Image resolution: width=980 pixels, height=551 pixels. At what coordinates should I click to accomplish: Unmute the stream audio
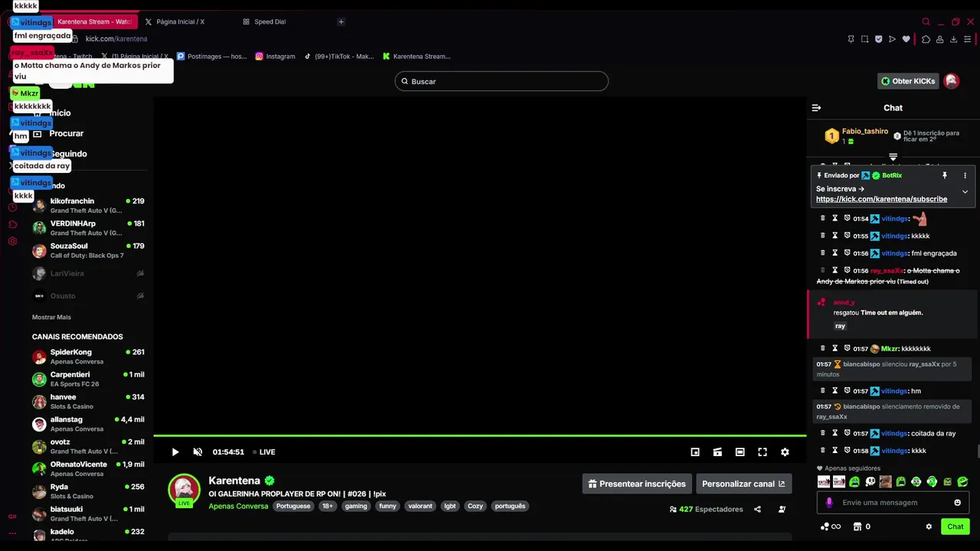(198, 452)
